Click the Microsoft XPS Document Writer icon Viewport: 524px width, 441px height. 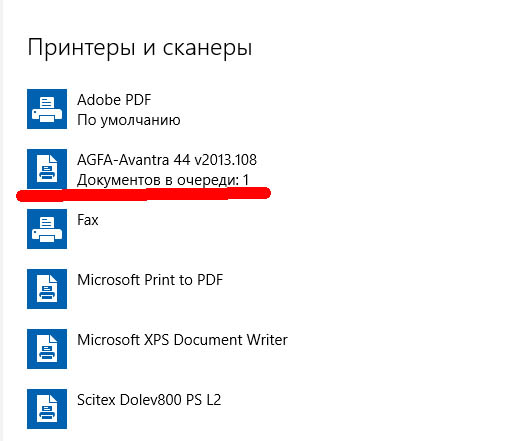point(47,349)
